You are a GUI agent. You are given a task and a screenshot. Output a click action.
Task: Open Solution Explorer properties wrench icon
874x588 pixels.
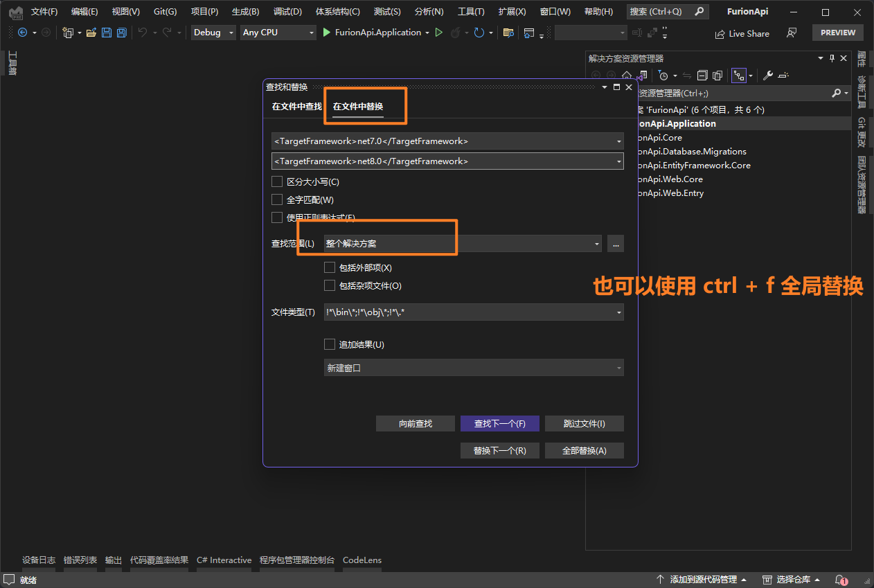(x=768, y=75)
